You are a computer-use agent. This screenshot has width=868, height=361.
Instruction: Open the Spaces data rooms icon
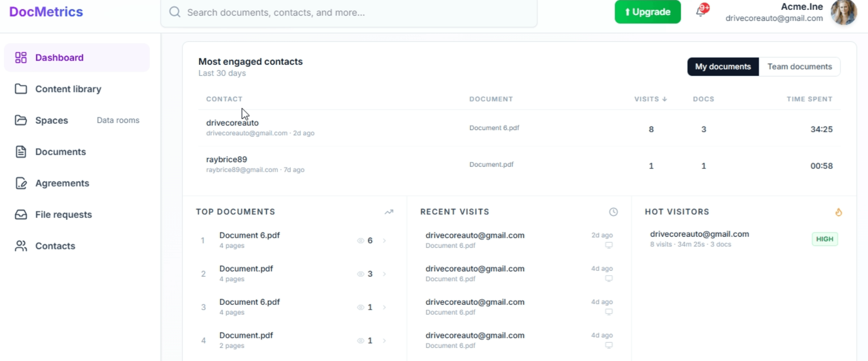tap(20, 120)
